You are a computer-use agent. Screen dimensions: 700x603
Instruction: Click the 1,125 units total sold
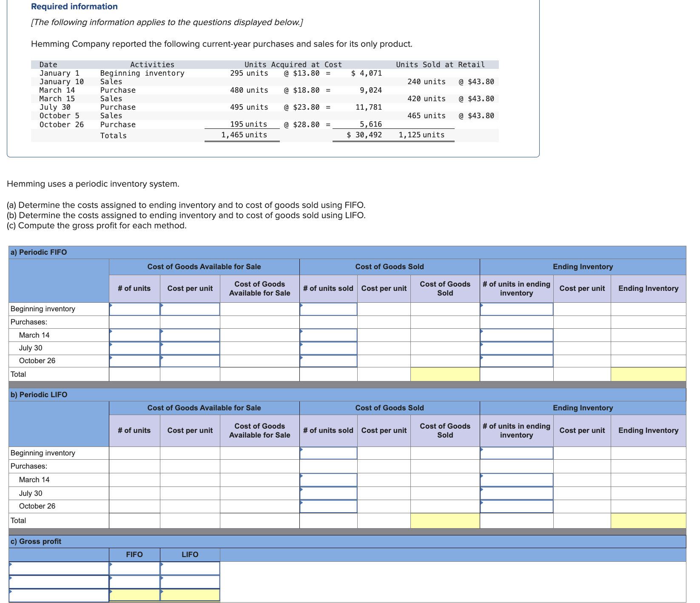coord(421,135)
